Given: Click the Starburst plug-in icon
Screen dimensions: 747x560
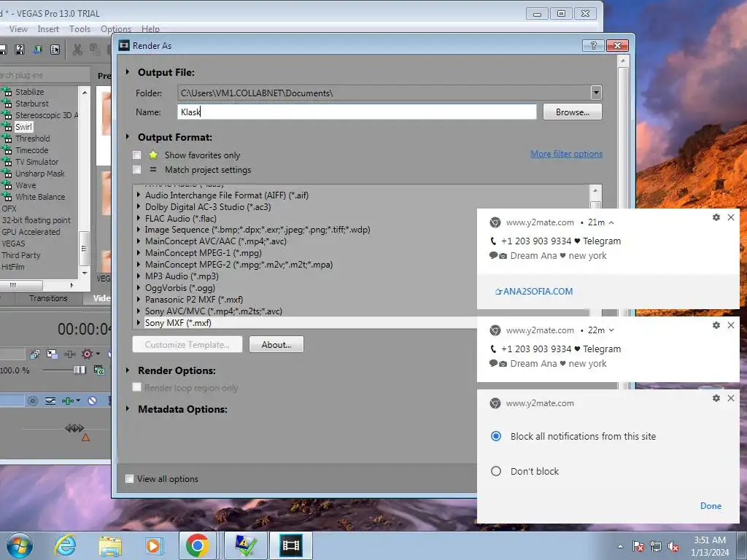Looking at the screenshot, I should pyautogui.click(x=7, y=104).
